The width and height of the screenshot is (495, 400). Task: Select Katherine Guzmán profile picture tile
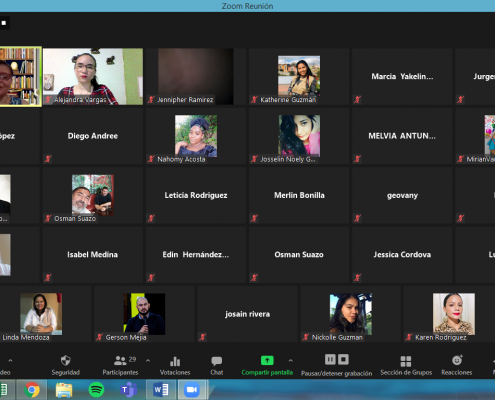point(299,76)
